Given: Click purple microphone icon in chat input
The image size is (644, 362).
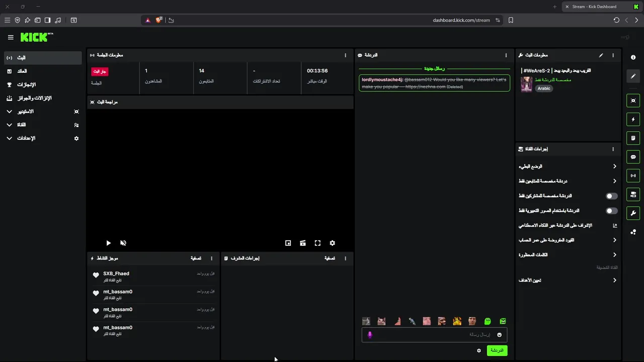Looking at the screenshot, I should point(370,335).
